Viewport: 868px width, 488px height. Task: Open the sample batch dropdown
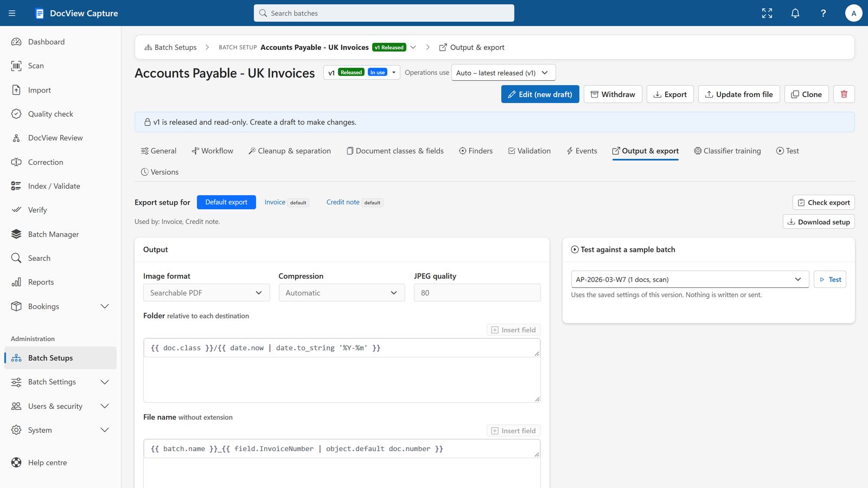(x=690, y=279)
